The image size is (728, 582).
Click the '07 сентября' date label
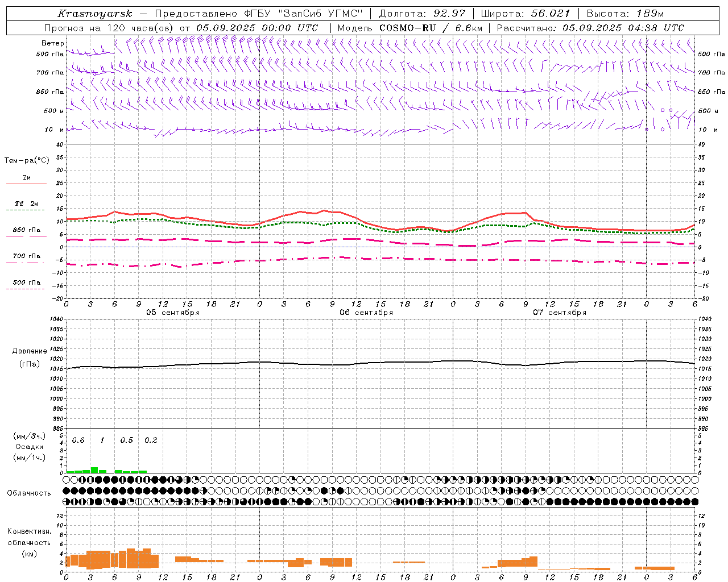pyautogui.click(x=560, y=313)
